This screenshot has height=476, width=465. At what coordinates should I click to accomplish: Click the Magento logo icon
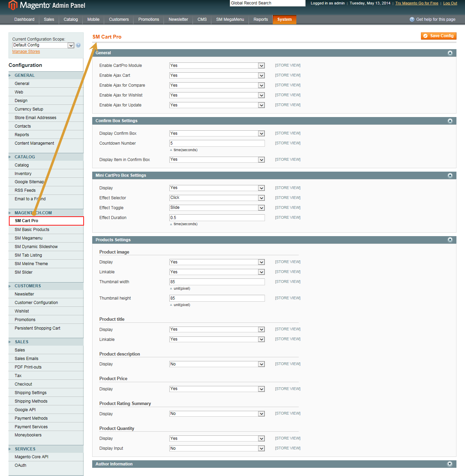coord(13,5)
